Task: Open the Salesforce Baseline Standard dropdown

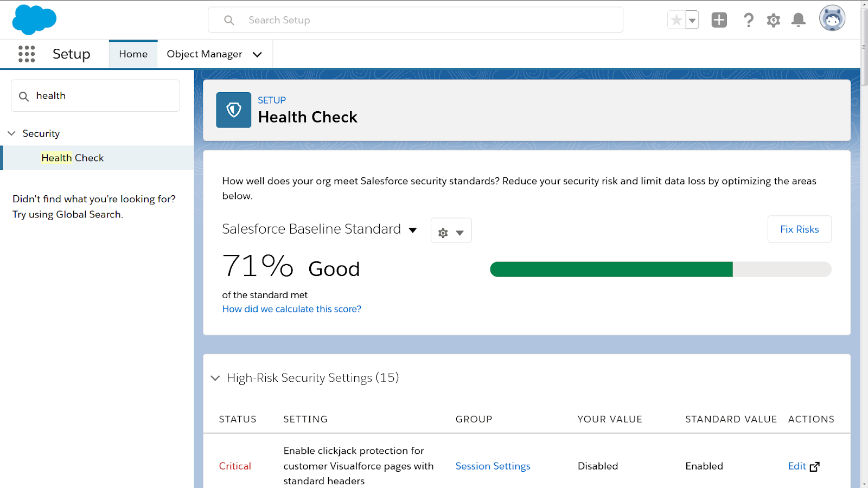Action: [320, 229]
